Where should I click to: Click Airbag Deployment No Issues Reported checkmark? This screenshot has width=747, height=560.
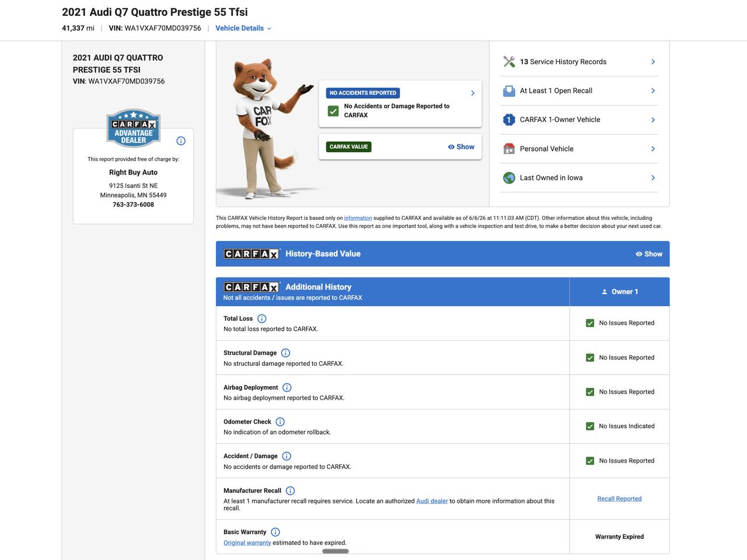[x=590, y=392]
